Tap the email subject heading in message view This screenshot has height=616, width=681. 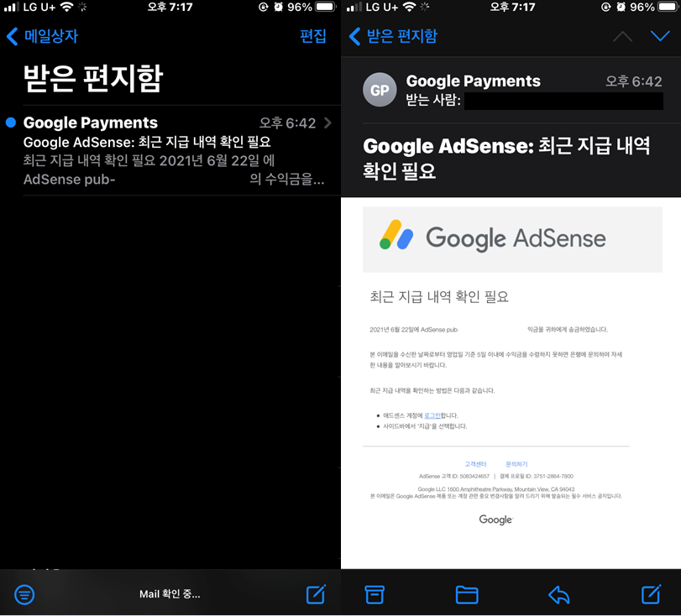tap(506, 158)
